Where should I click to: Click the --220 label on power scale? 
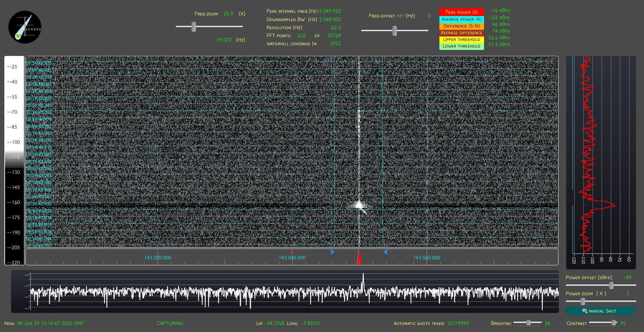[14, 263]
